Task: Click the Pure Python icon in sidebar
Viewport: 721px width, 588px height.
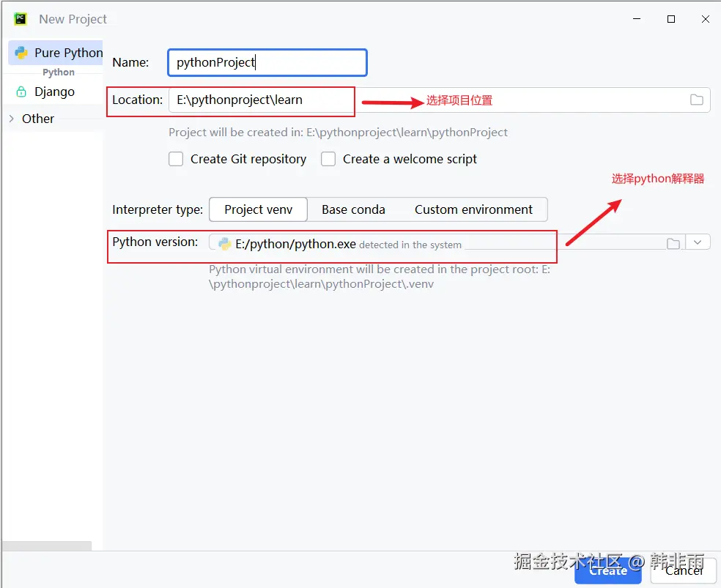Action: pyautogui.click(x=21, y=53)
